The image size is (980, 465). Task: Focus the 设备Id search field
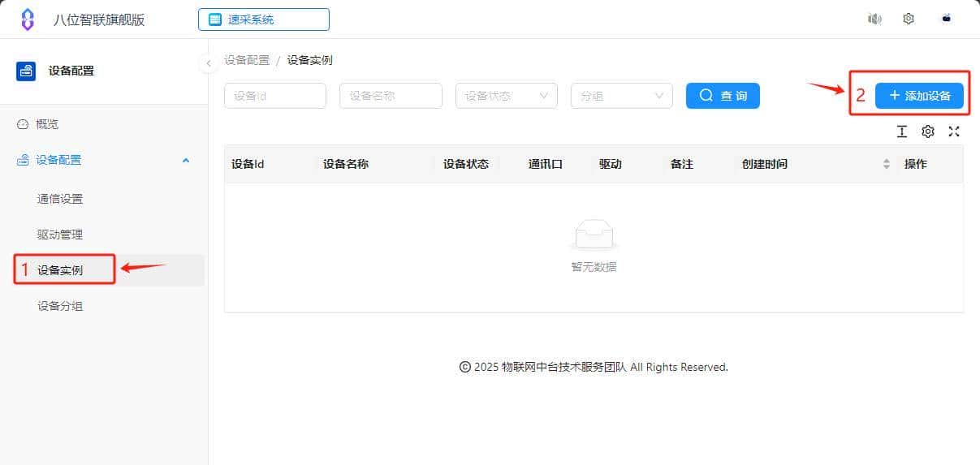click(275, 96)
